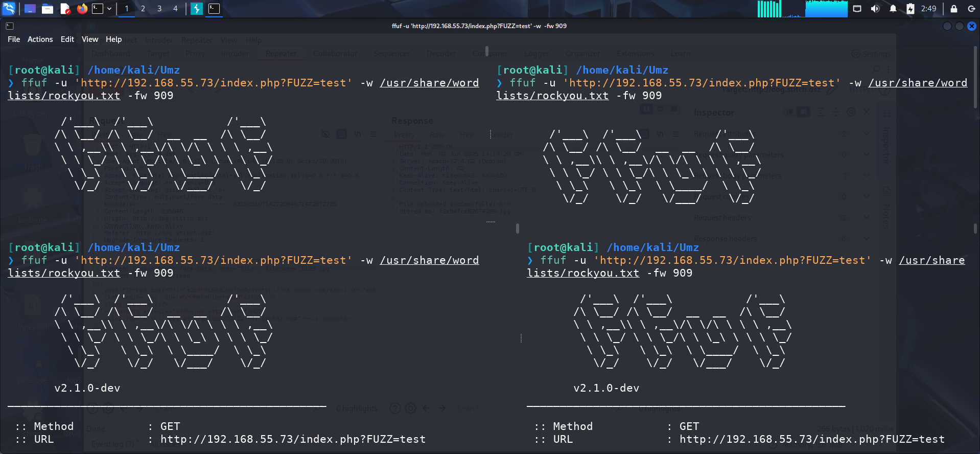Screen dimensions: 980x454
Task: Click the show desktop panel icon
Action: click(30, 9)
